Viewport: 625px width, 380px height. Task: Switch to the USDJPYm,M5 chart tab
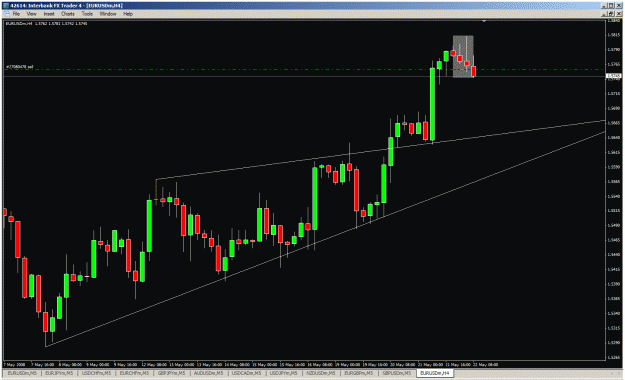click(x=283, y=373)
